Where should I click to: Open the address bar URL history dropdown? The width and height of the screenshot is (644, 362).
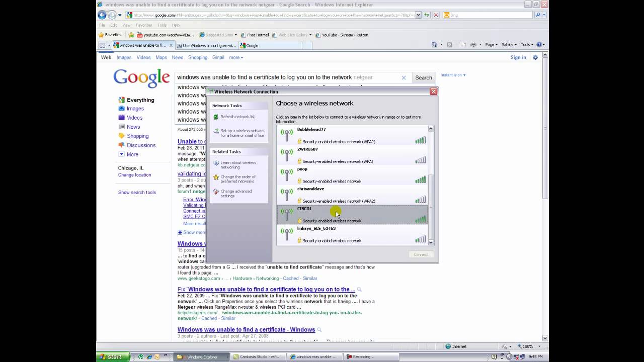coord(418,15)
